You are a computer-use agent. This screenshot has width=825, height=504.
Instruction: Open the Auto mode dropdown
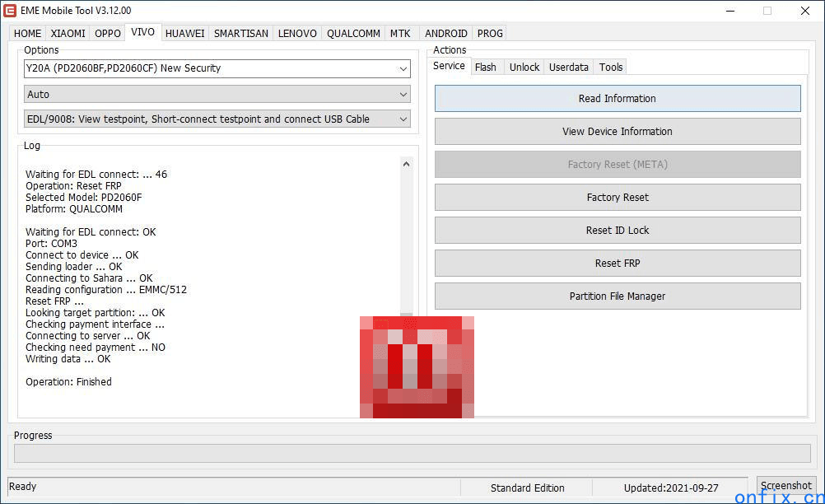403,95
